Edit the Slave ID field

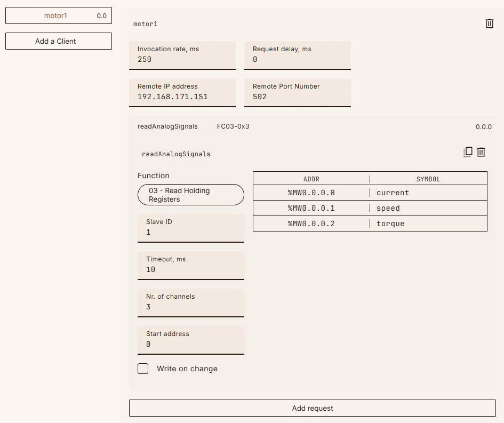tap(190, 228)
